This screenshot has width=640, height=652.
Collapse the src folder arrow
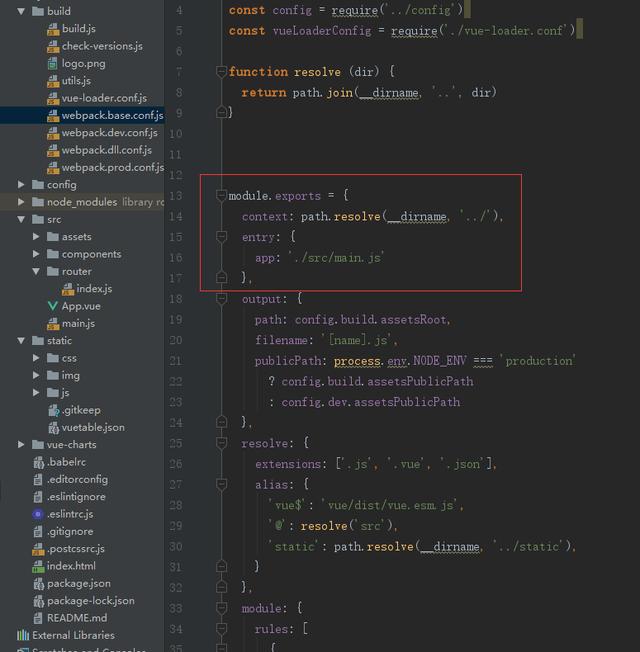(21, 219)
